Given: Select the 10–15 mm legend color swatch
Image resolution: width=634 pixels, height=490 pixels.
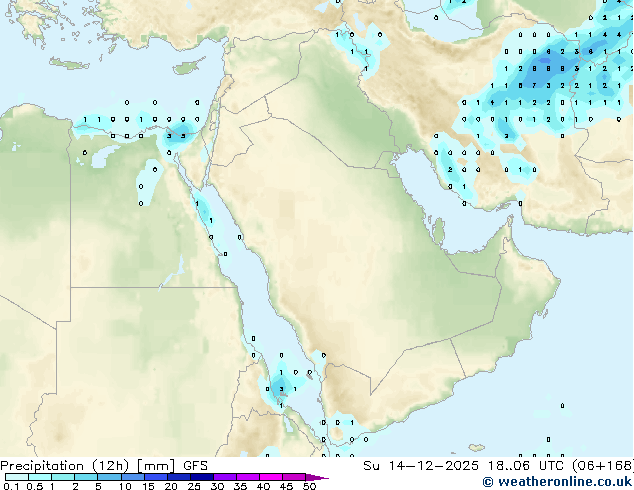Looking at the screenshot, I should pyautogui.click(x=132, y=477).
